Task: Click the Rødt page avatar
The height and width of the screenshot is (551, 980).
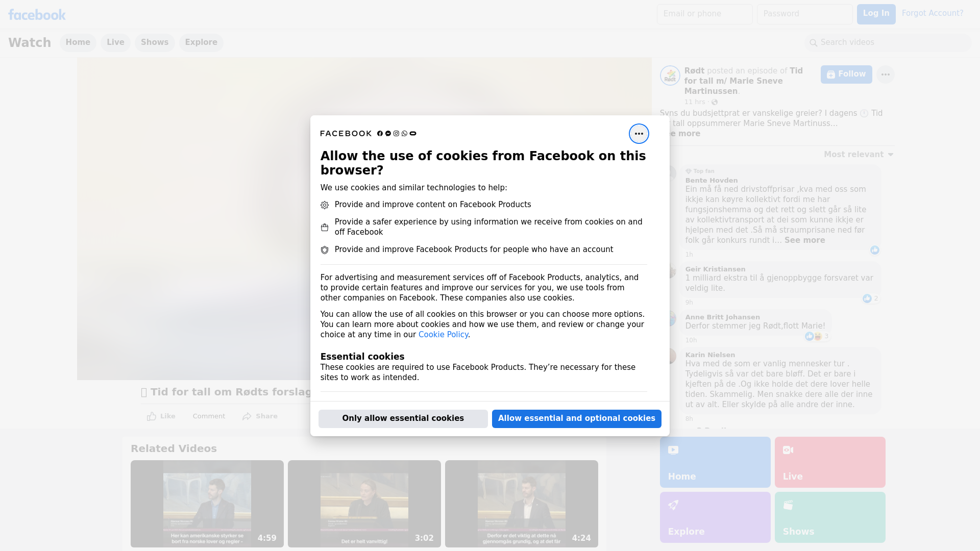Action: tap(670, 76)
